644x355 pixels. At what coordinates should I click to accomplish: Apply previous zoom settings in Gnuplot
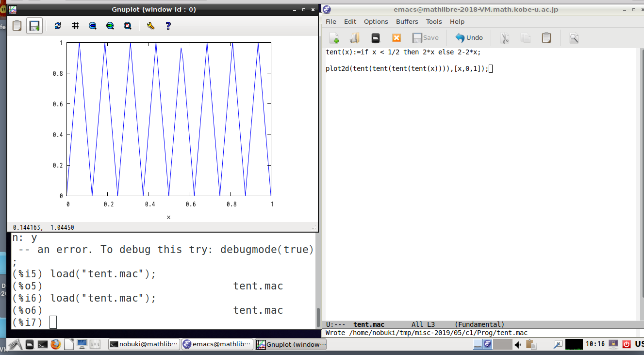(x=93, y=26)
